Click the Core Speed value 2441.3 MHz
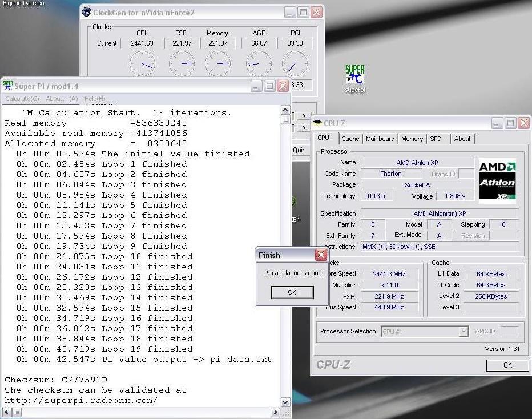 point(389,274)
